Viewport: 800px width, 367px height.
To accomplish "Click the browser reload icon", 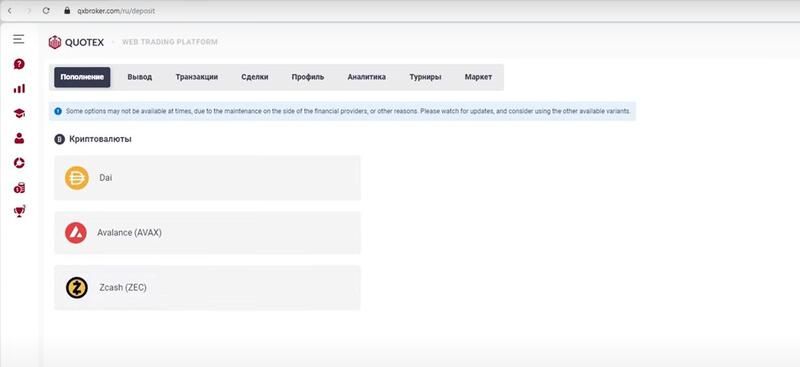I will (46, 10).
